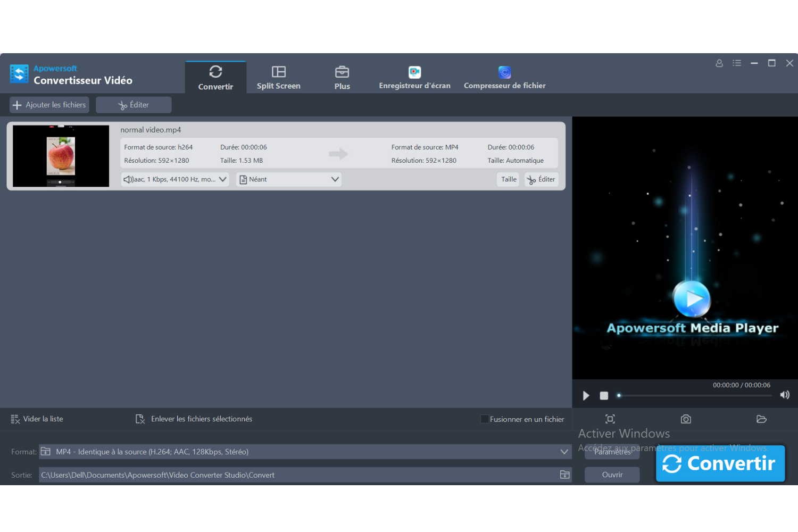Open the menu list icon in title bar
Screen dimensions: 798x532
(x=737, y=63)
